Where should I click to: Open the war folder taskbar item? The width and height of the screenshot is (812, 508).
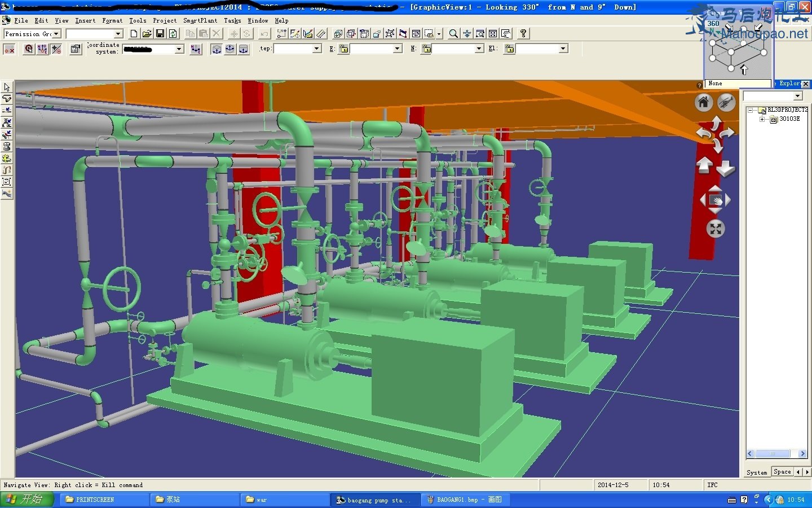point(285,500)
